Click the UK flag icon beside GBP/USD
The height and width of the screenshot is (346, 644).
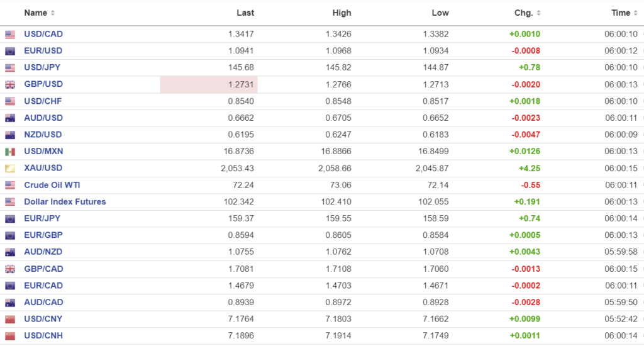(x=10, y=85)
